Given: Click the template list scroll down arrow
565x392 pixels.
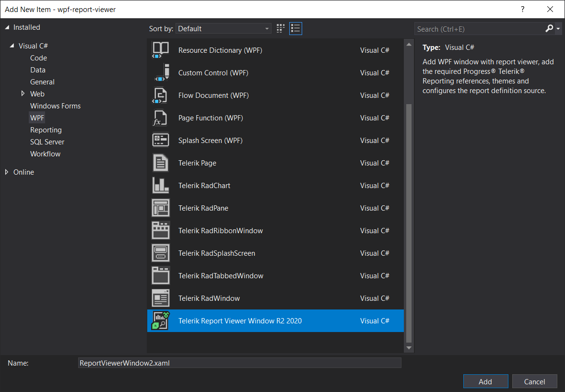Looking at the screenshot, I should (409, 348).
